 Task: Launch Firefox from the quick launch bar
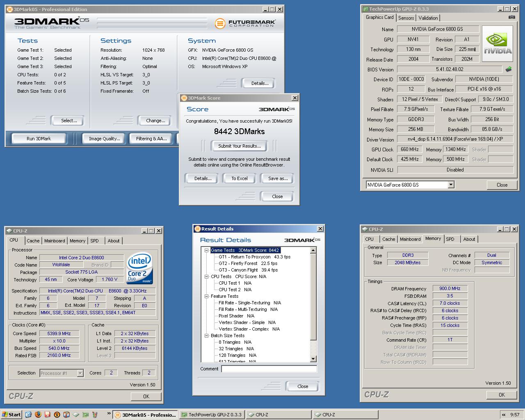coord(38,415)
